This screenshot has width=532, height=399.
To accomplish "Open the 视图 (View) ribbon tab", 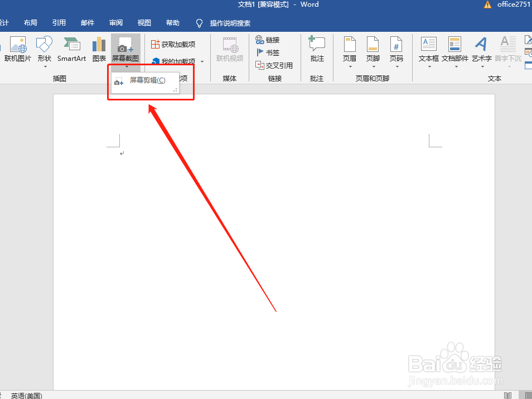I will point(144,22).
